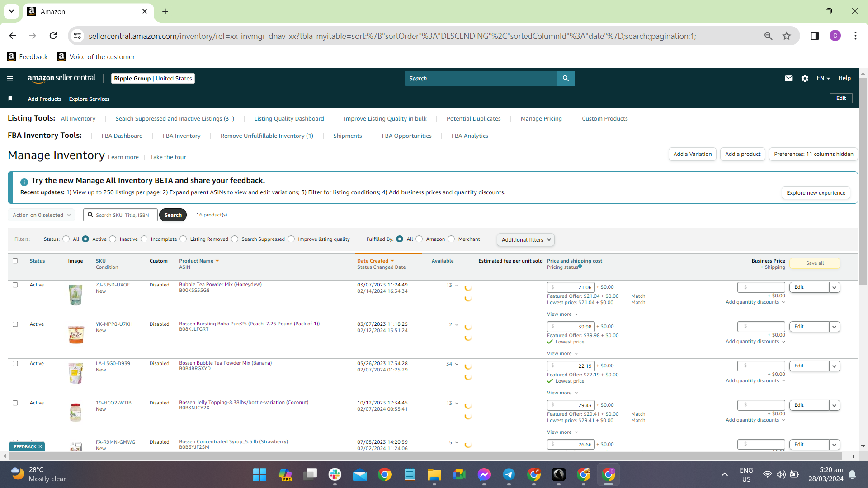Open Telegram from the taskbar
The image size is (868, 488).
pyautogui.click(x=509, y=474)
